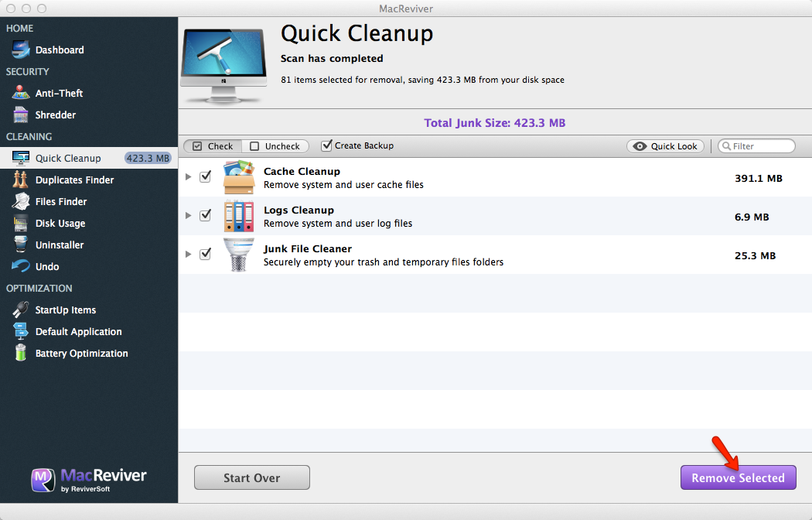The width and height of the screenshot is (812, 520).
Task: Click the Start Over button
Action: [251, 477]
